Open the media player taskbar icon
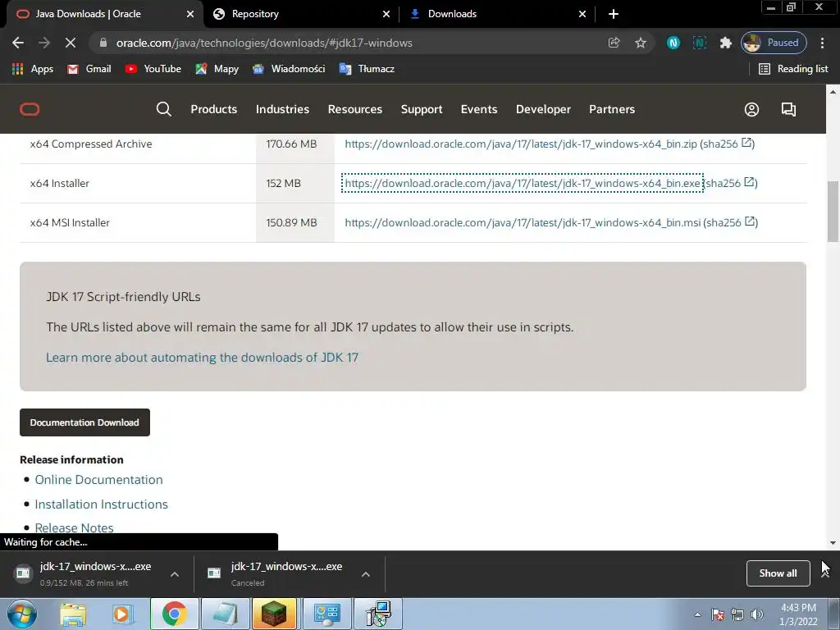The image size is (840, 630). [123, 614]
